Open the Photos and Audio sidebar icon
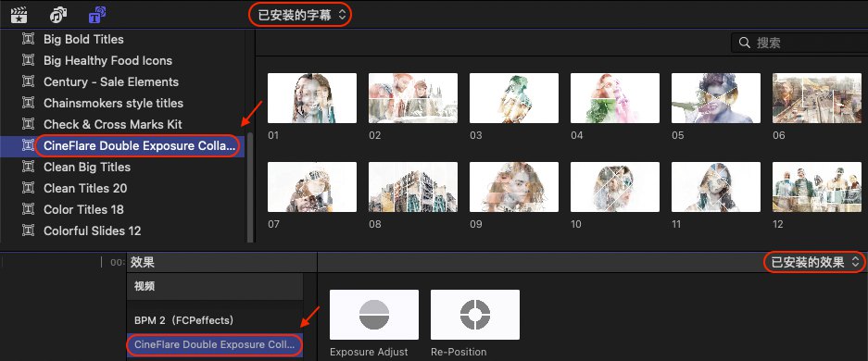 (x=58, y=15)
